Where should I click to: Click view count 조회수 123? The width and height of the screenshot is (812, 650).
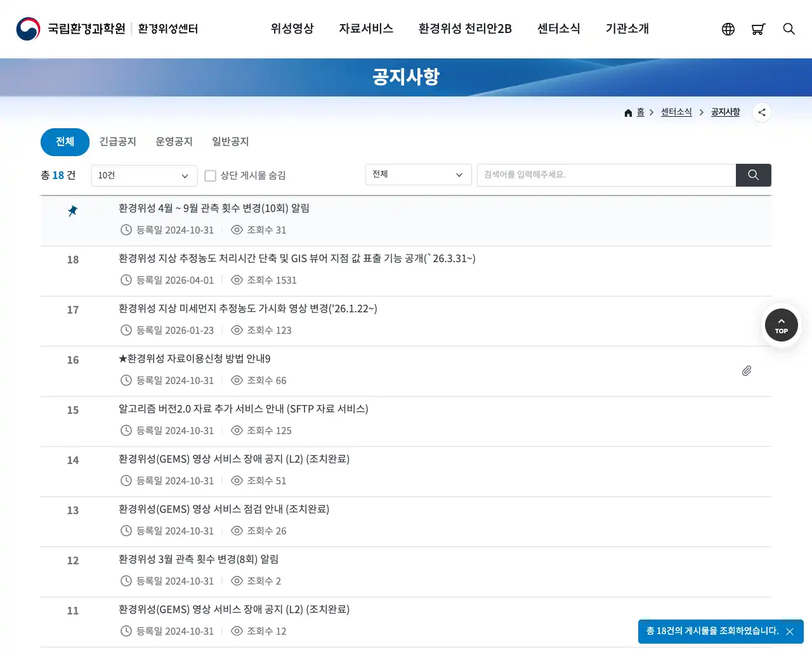click(x=269, y=330)
